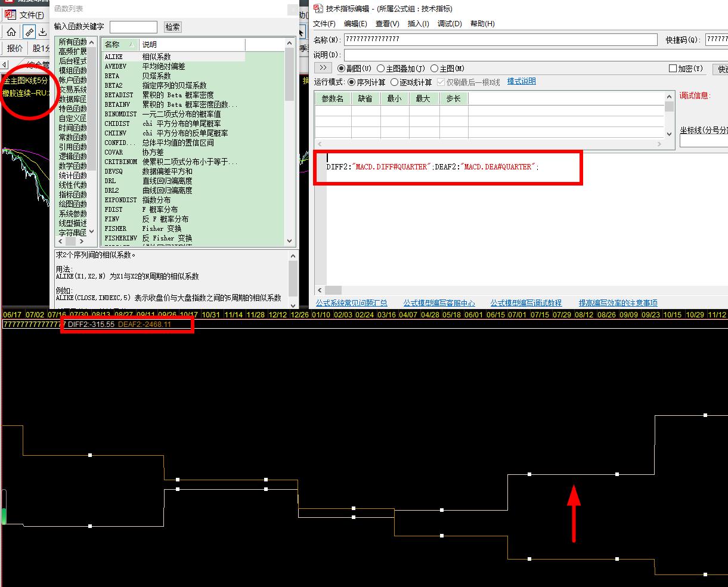Image resolution: width=728 pixels, height=587 pixels.
Task: Select 统计函数 in the category list
Action: pos(72,175)
